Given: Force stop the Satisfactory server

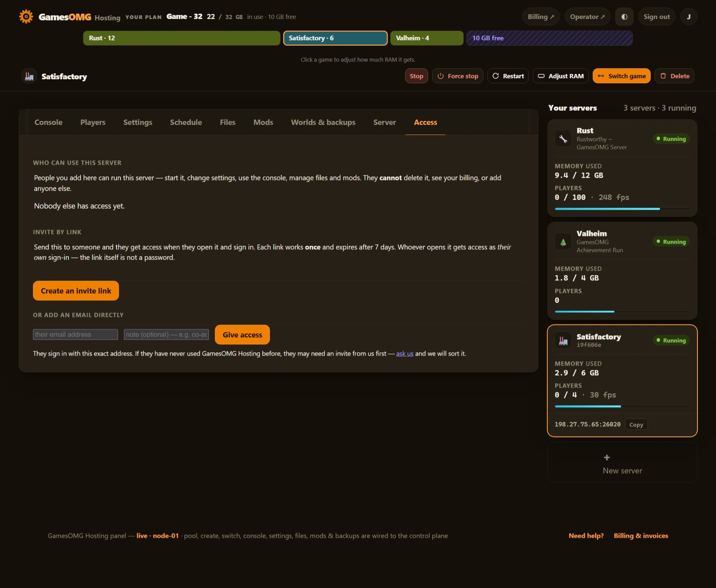Looking at the screenshot, I should pos(458,76).
